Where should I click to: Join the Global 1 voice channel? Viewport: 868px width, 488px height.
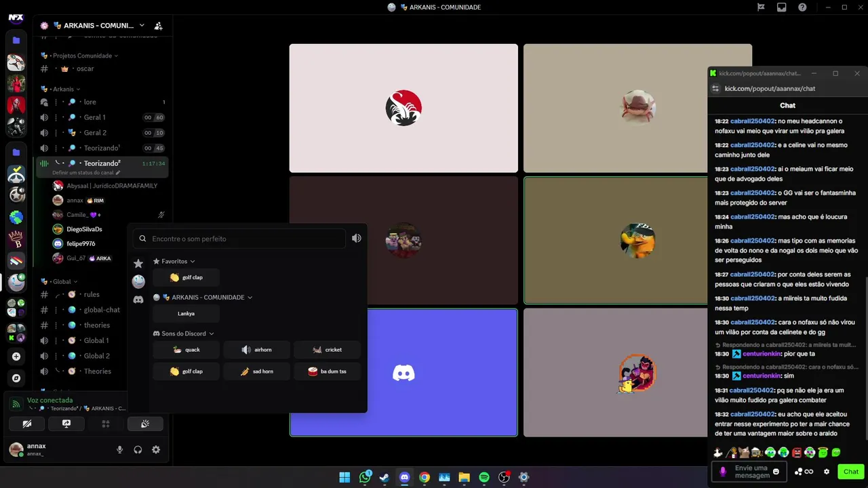102,340
